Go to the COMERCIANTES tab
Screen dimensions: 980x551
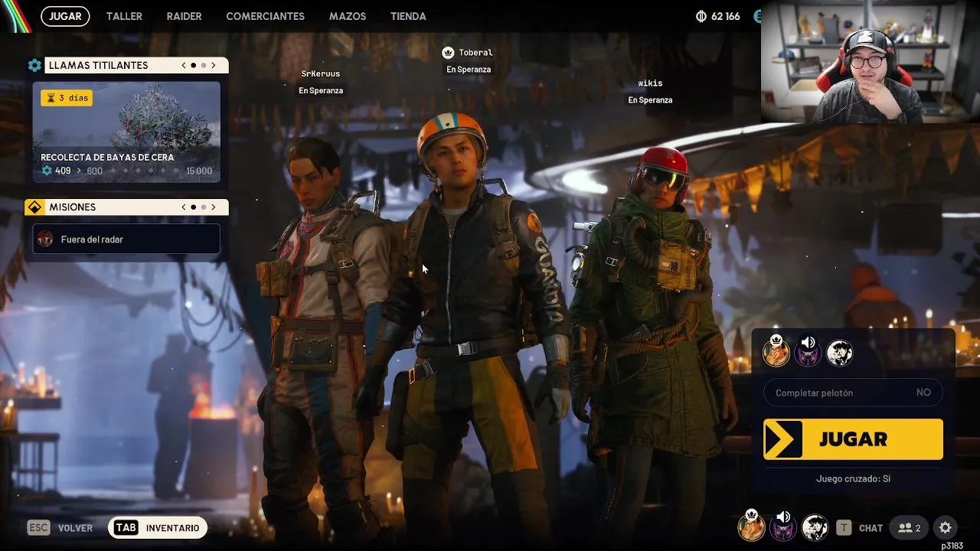(265, 16)
